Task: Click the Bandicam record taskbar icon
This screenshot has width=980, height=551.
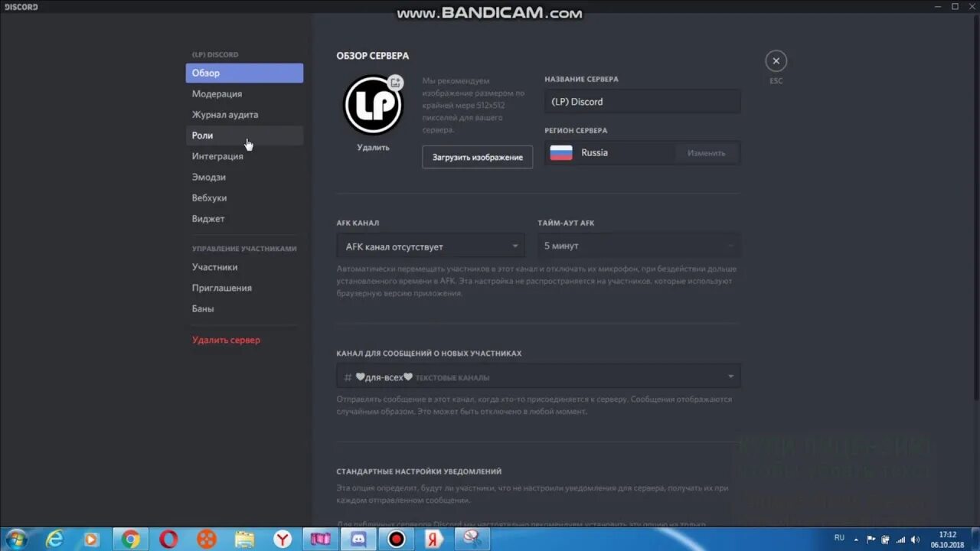Action: (396, 539)
